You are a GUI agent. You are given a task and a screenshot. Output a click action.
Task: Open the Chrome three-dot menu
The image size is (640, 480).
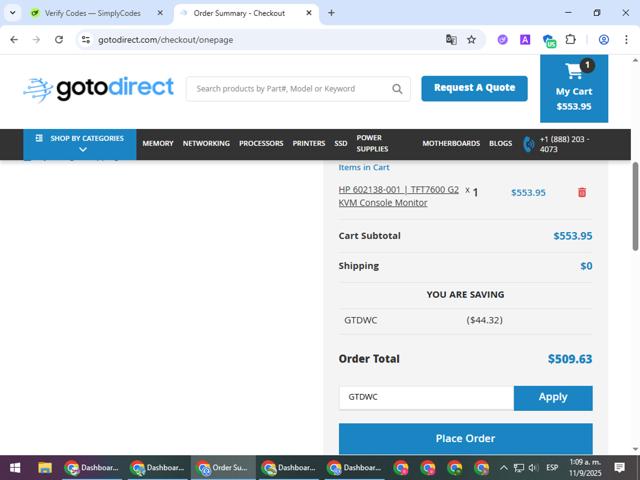click(x=626, y=40)
